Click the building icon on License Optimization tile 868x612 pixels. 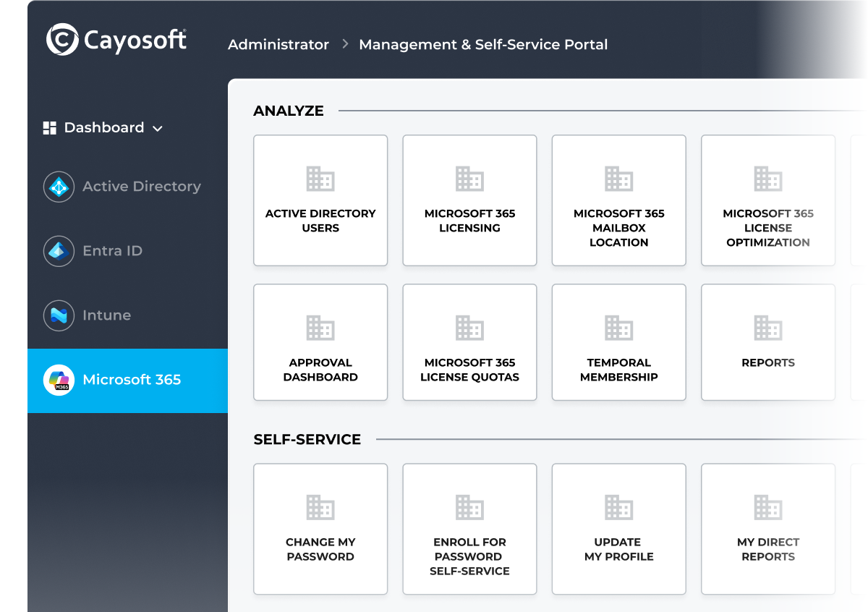tap(768, 179)
